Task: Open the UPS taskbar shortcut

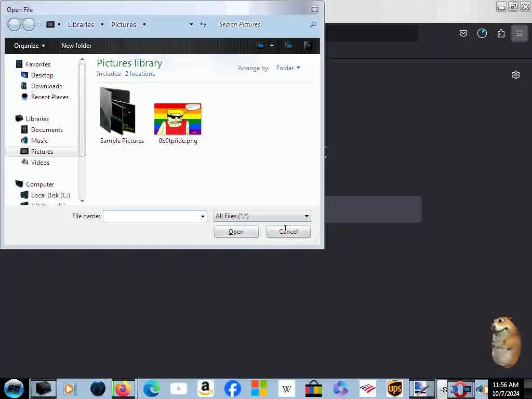Action: [x=395, y=389]
